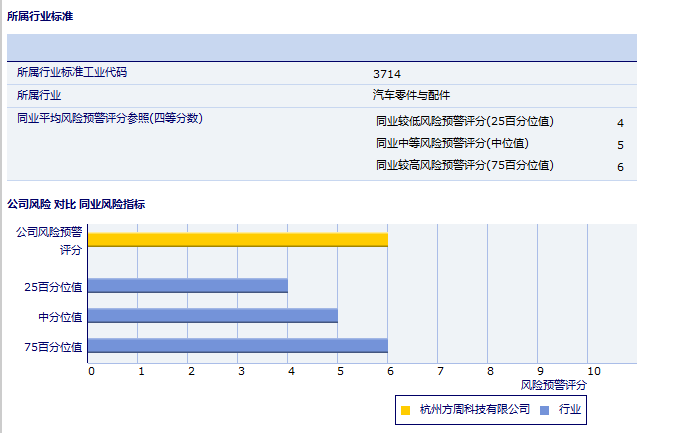Image resolution: width=683 pixels, height=433 pixels.
Task: Click 同业较低风险预警评分(25百分位值) text
Action: pos(464,122)
